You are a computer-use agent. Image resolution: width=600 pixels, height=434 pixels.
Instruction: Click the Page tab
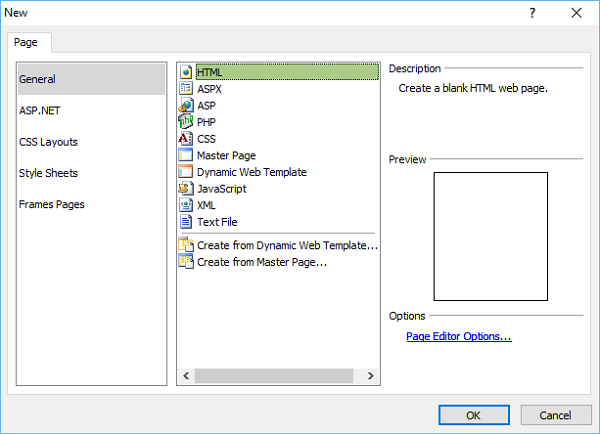click(30, 43)
